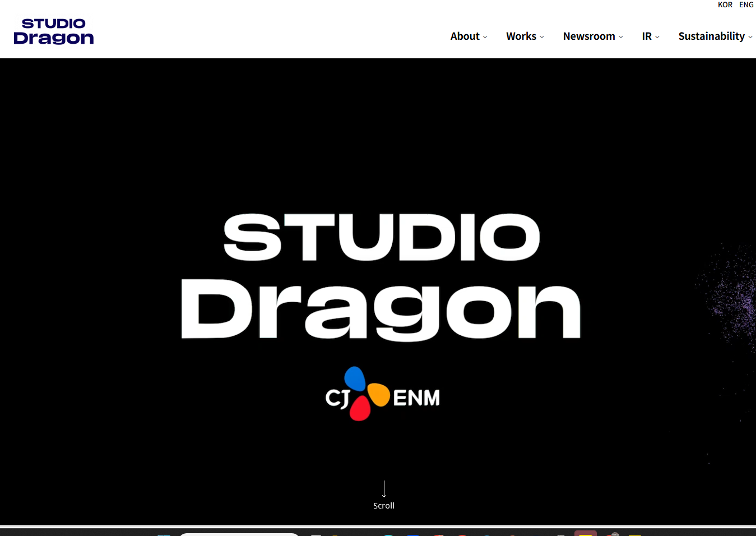756x536 pixels.
Task: Click the Studio Dragon header logo
Action: pyautogui.click(x=54, y=31)
